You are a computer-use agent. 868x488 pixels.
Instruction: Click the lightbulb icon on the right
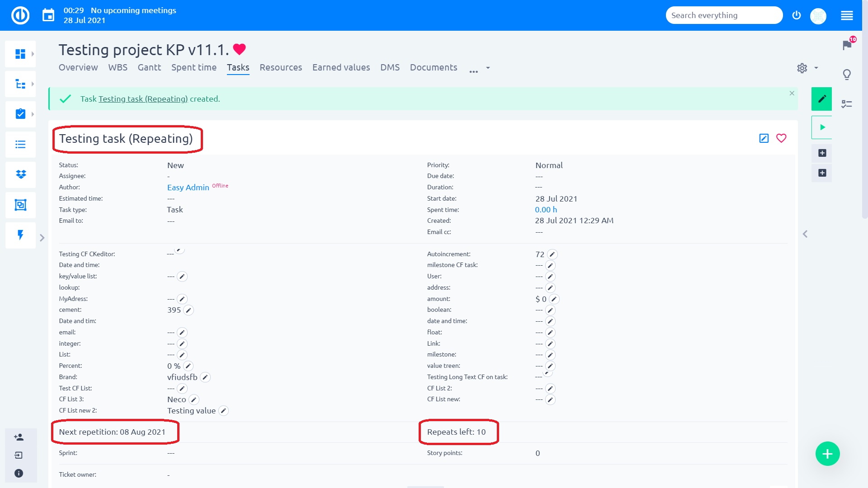[x=847, y=74]
